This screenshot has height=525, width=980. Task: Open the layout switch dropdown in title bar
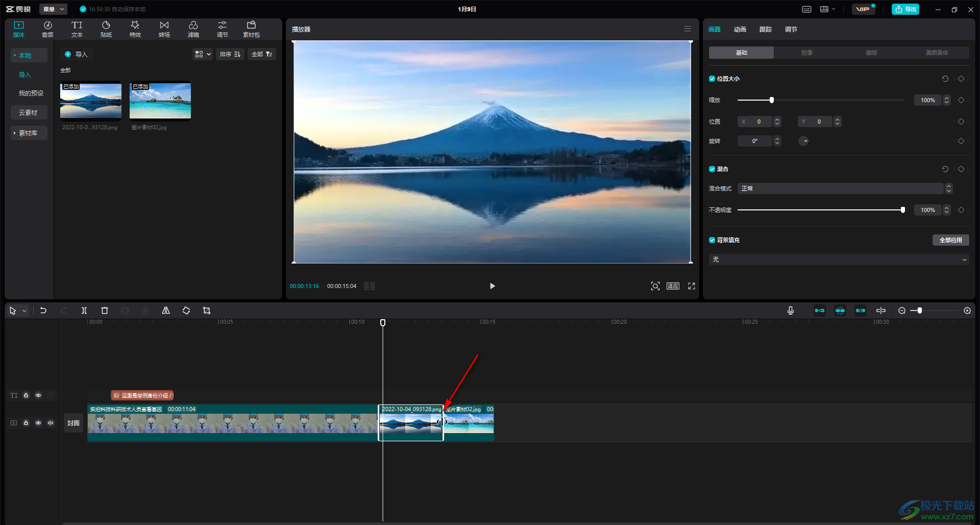tap(827, 9)
